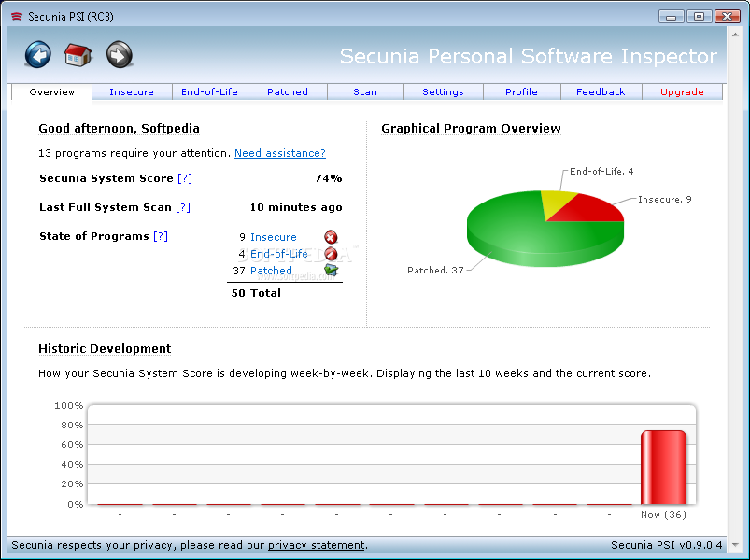Screen dimensions: 750x560
Task: Open the Insecure programs link in list
Action: [273, 237]
